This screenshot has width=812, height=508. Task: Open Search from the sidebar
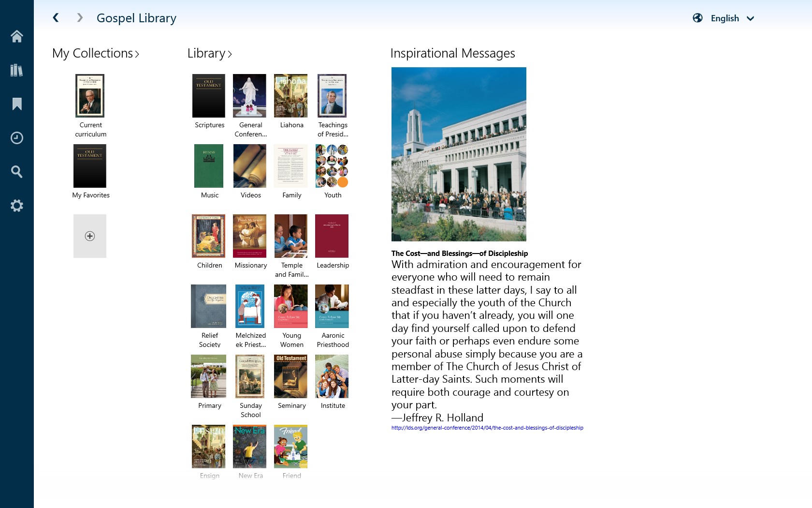[17, 172]
